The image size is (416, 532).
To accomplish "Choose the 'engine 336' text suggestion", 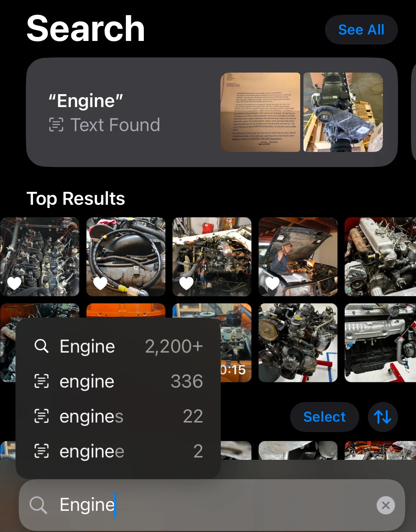I will point(118,381).
